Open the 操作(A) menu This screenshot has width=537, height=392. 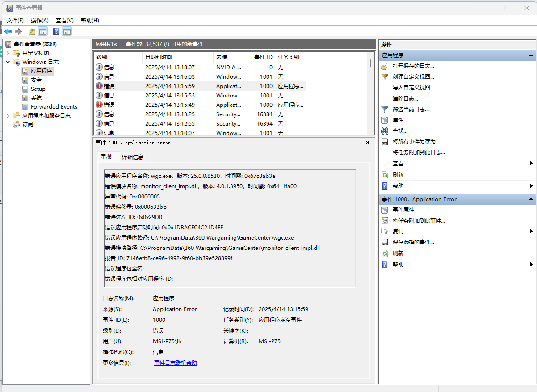pos(40,20)
